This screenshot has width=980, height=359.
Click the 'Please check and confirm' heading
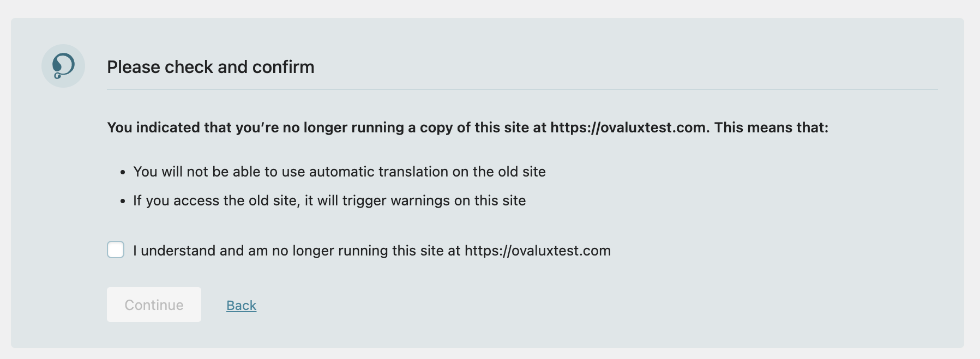pyautogui.click(x=211, y=66)
